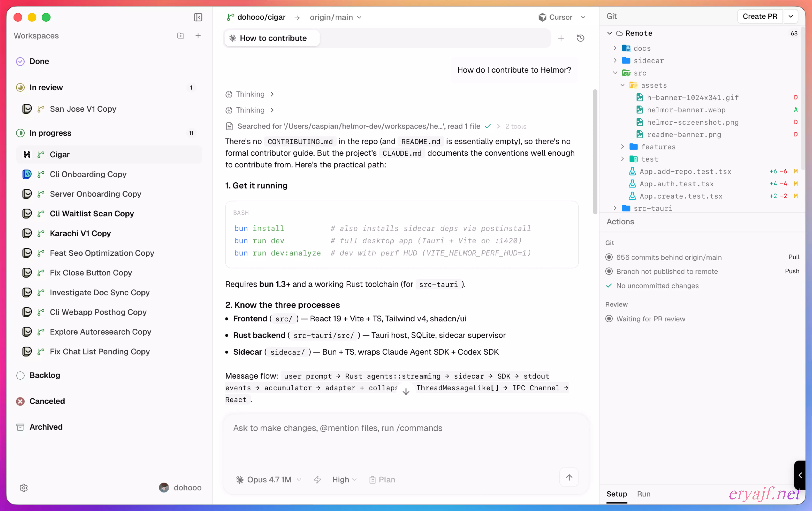Image resolution: width=812 pixels, height=511 pixels.
Task: Open the High effort dropdown
Action: 344,480
